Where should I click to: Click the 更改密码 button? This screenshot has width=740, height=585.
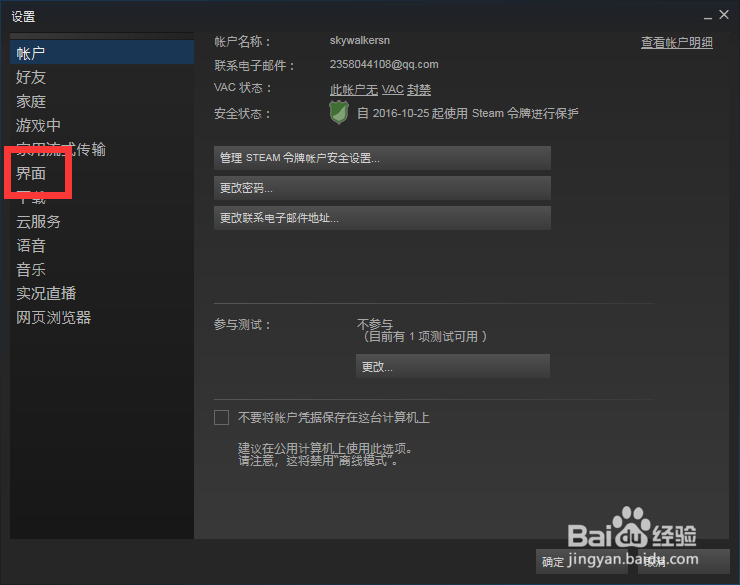click(x=382, y=188)
